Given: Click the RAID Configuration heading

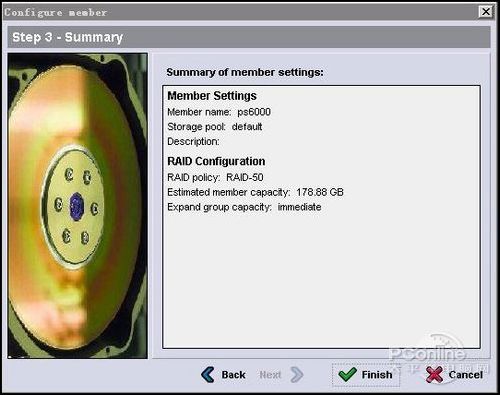Looking at the screenshot, I should pos(216,161).
